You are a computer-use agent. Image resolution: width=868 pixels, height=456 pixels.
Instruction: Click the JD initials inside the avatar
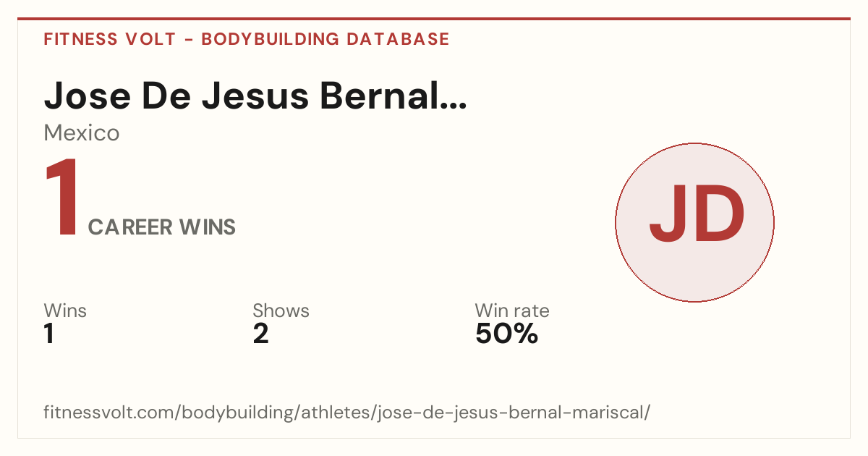[x=697, y=214]
